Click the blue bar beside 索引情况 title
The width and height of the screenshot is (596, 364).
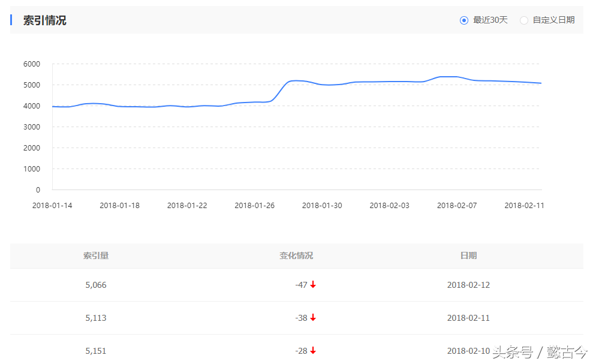11,20
